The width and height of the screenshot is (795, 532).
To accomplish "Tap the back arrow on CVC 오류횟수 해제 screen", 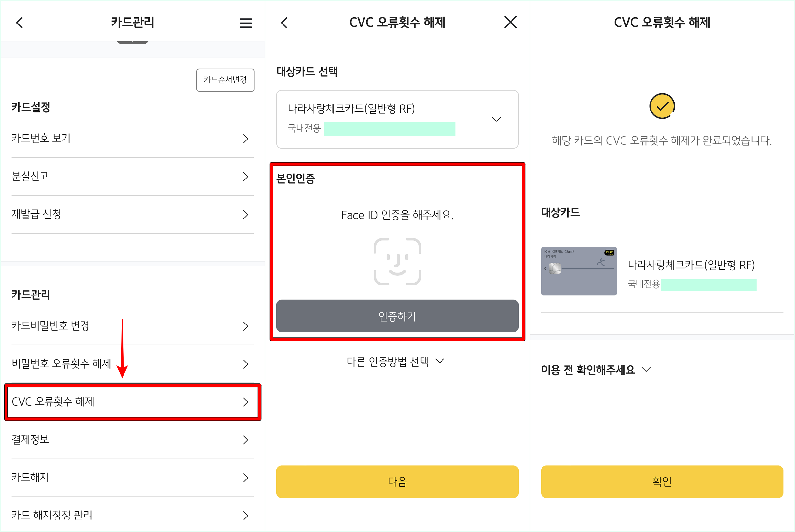I will click(284, 22).
